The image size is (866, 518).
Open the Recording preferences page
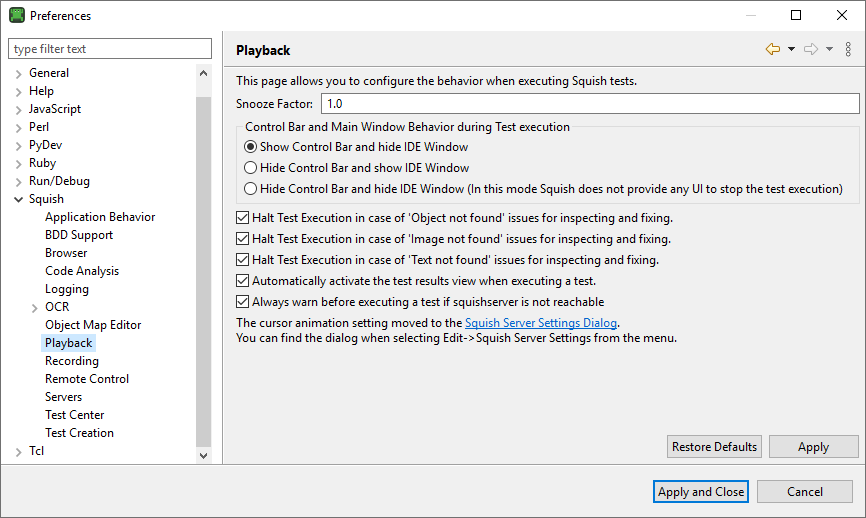click(x=72, y=361)
